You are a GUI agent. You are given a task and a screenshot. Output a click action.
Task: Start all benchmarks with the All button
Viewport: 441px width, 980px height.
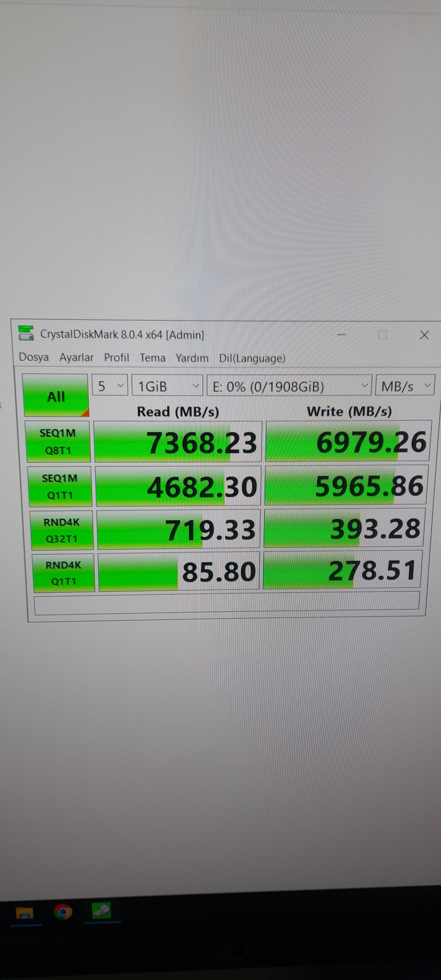(x=56, y=396)
